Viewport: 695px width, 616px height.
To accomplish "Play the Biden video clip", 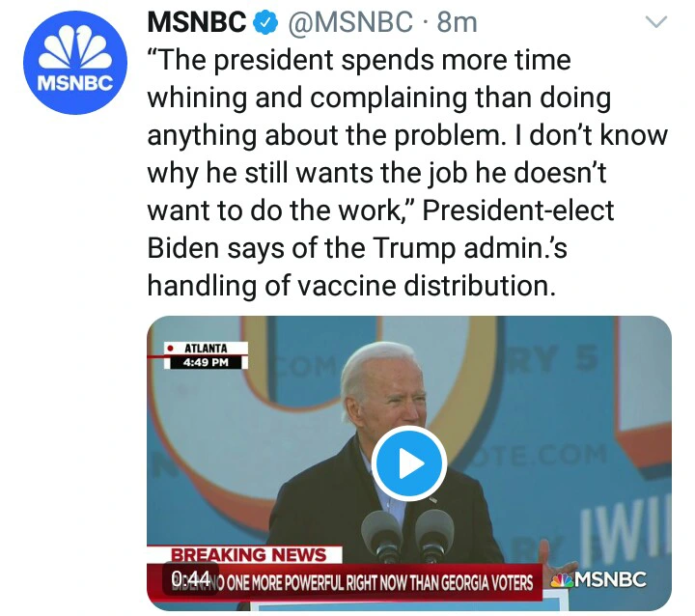I will [409, 462].
